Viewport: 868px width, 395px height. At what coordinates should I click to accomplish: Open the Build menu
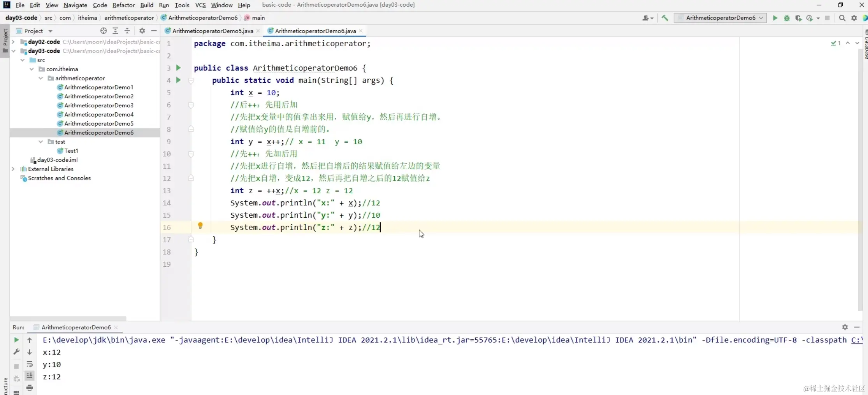pyautogui.click(x=147, y=5)
